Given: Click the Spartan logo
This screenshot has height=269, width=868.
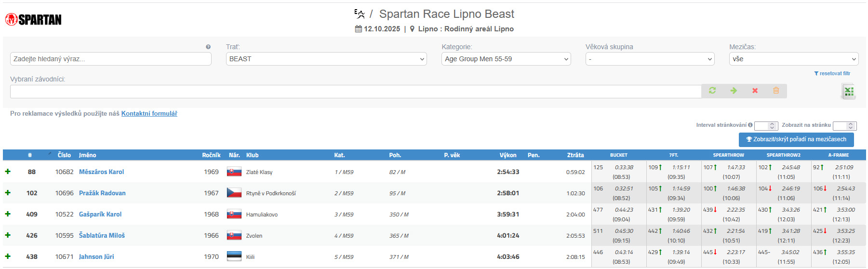Looking at the screenshot, I should (33, 20).
